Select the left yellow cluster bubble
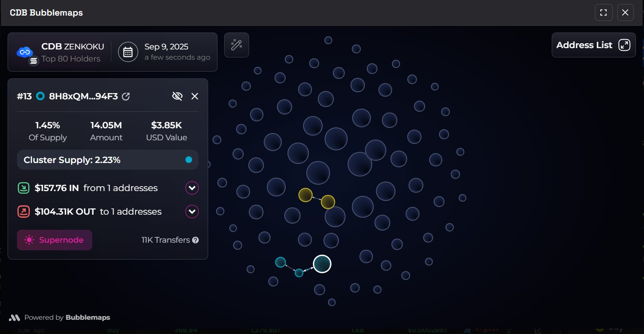The width and height of the screenshot is (644, 334). [305, 195]
